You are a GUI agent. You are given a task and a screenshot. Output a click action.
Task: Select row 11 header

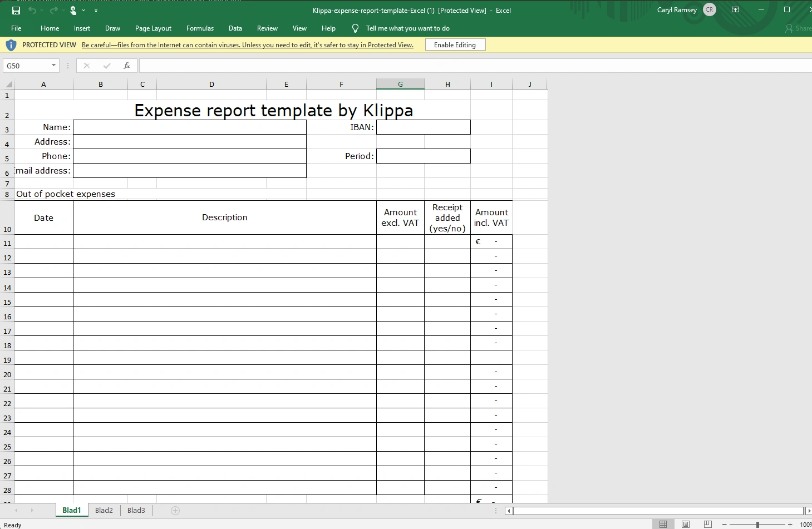tap(7, 242)
